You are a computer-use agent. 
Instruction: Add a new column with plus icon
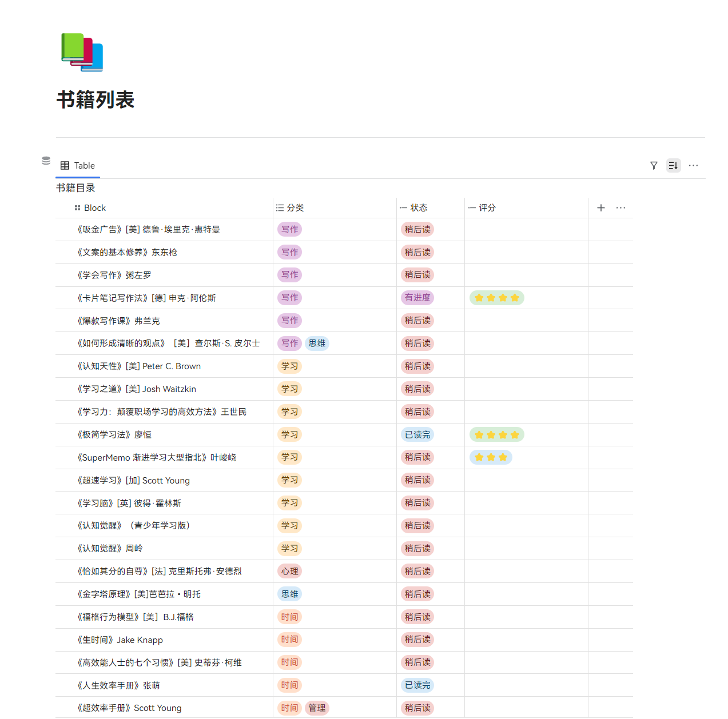(601, 208)
